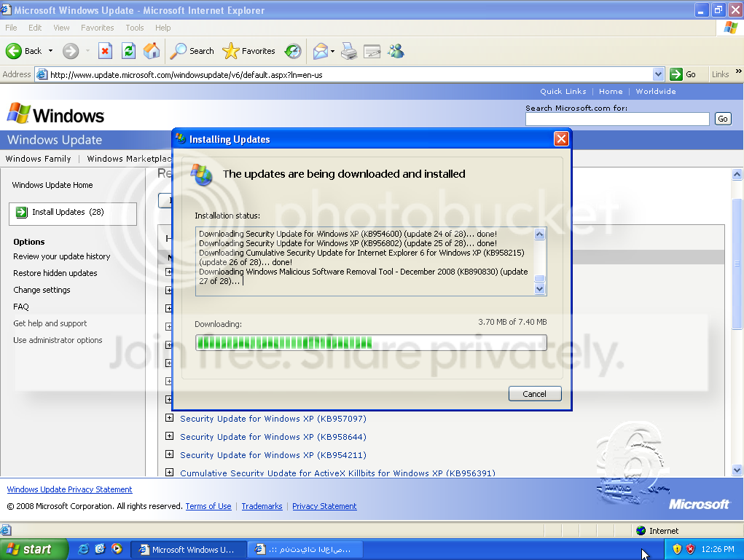The height and width of the screenshot is (560, 744).
Task: Click Media Player quick launch icon
Action: point(117,548)
